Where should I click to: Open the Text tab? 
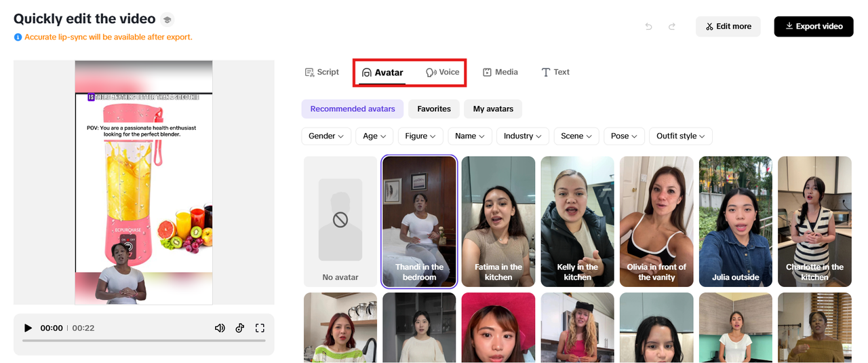(555, 72)
